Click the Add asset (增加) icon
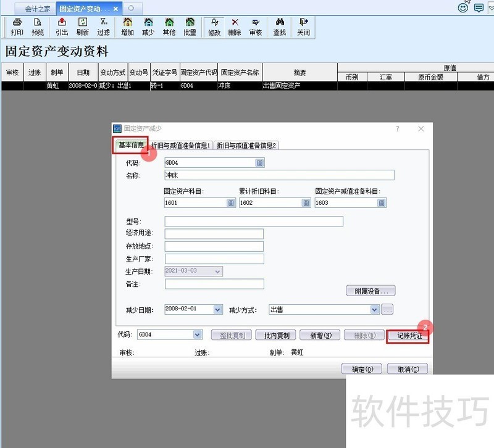 128,27
